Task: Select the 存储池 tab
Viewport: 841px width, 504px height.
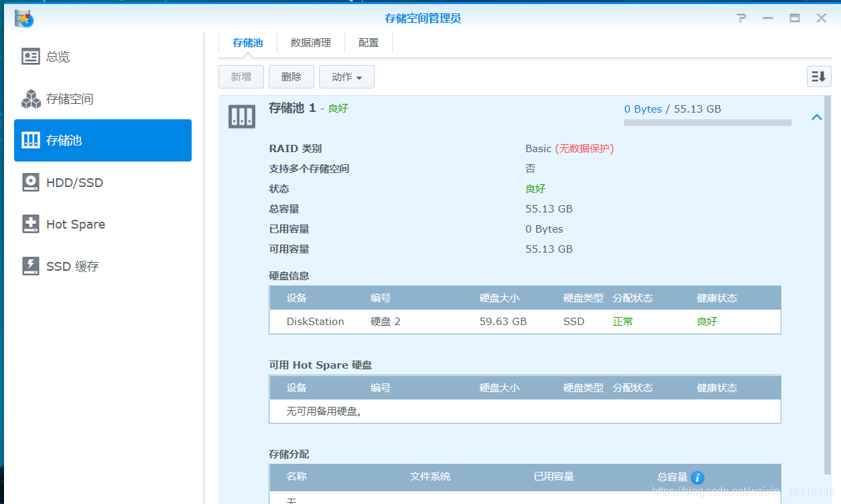Action: (x=248, y=42)
